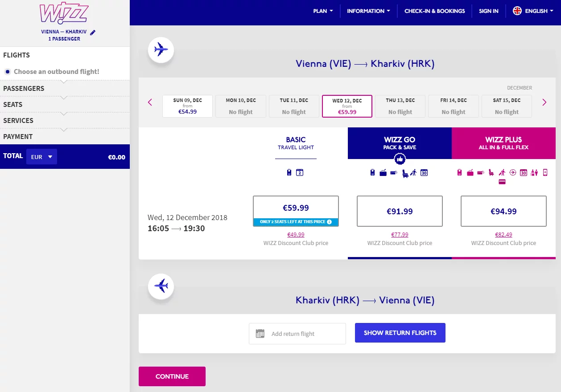Show later dates with the right arrow
Screen dimensions: 561x392
pos(544,102)
